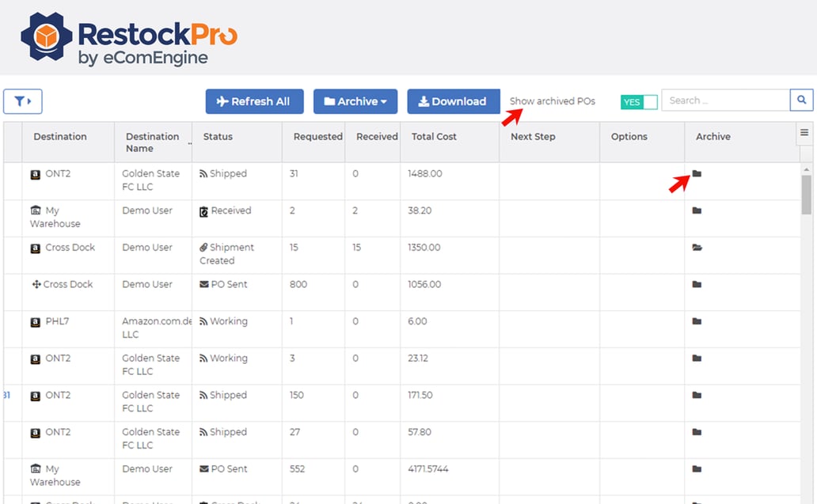817x504 pixels.
Task: Click the Download button
Action: (453, 101)
